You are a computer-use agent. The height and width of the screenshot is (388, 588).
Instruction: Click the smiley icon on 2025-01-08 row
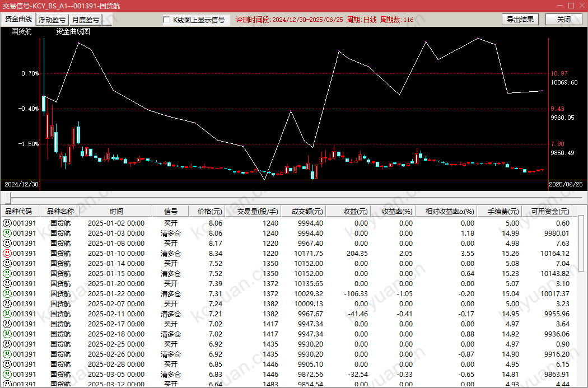click(7, 244)
